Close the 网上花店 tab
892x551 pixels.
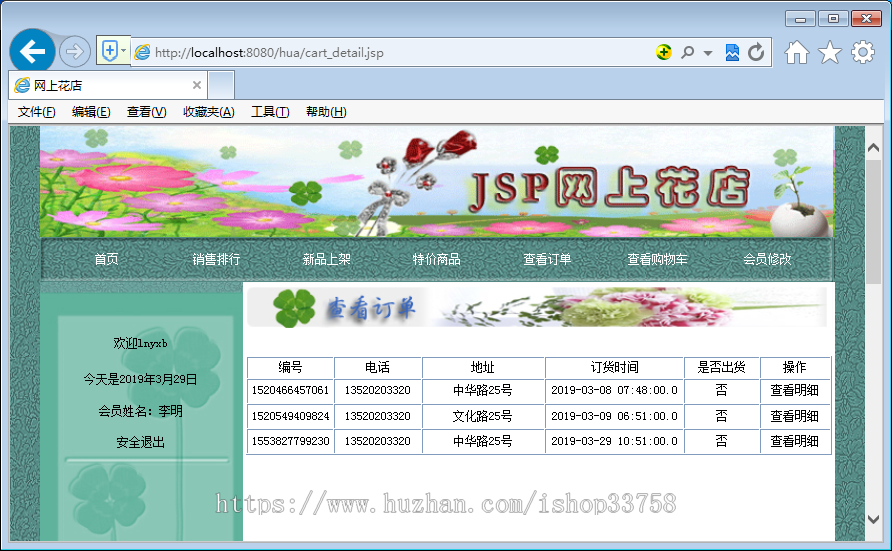coord(197,85)
